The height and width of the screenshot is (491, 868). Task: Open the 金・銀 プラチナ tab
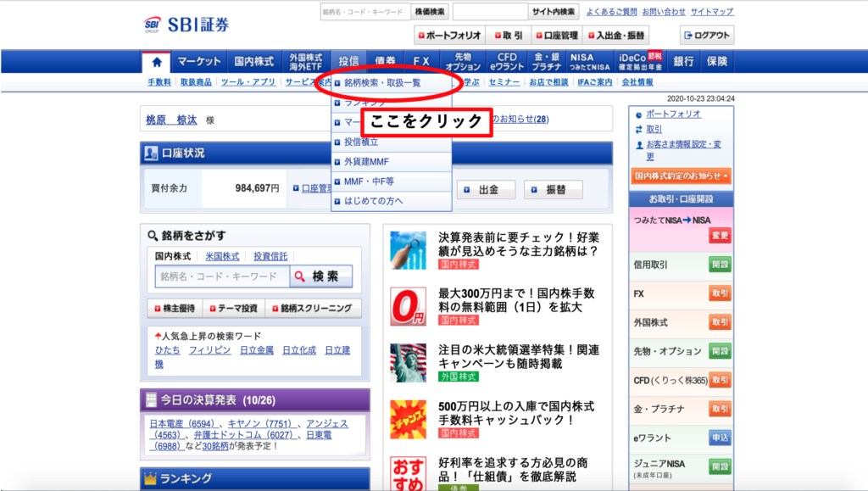[547, 61]
